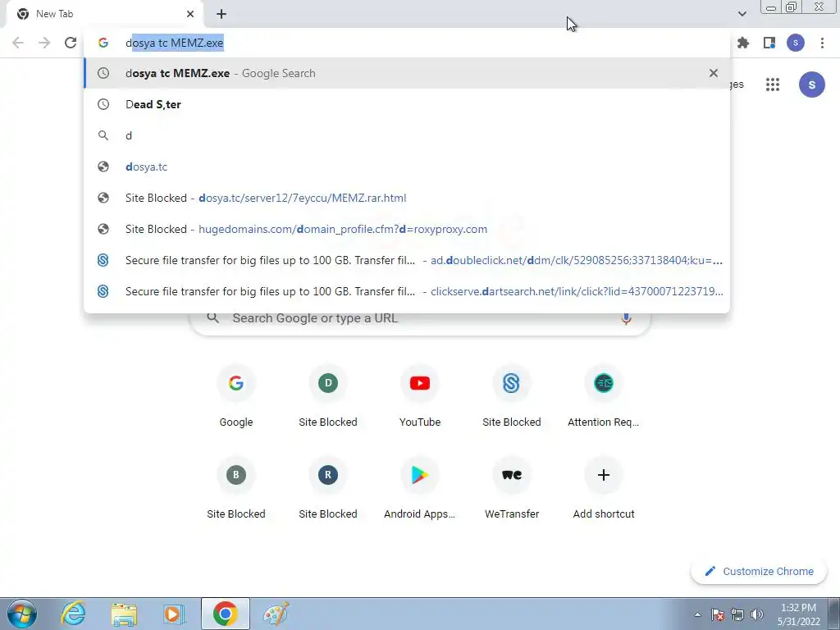Open Chrome three-dot menu
The image size is (840, 630).
[x=822, y=43]
